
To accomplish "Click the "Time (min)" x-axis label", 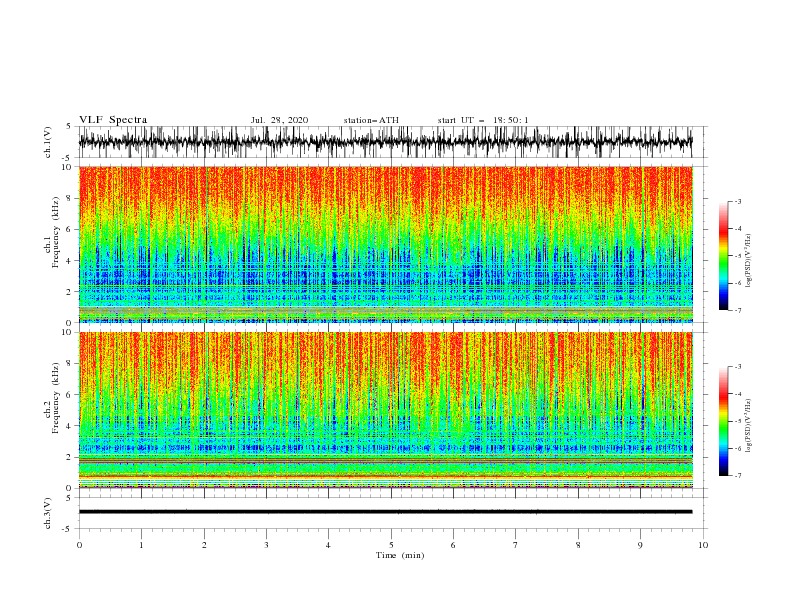I will tap(400, 555).
